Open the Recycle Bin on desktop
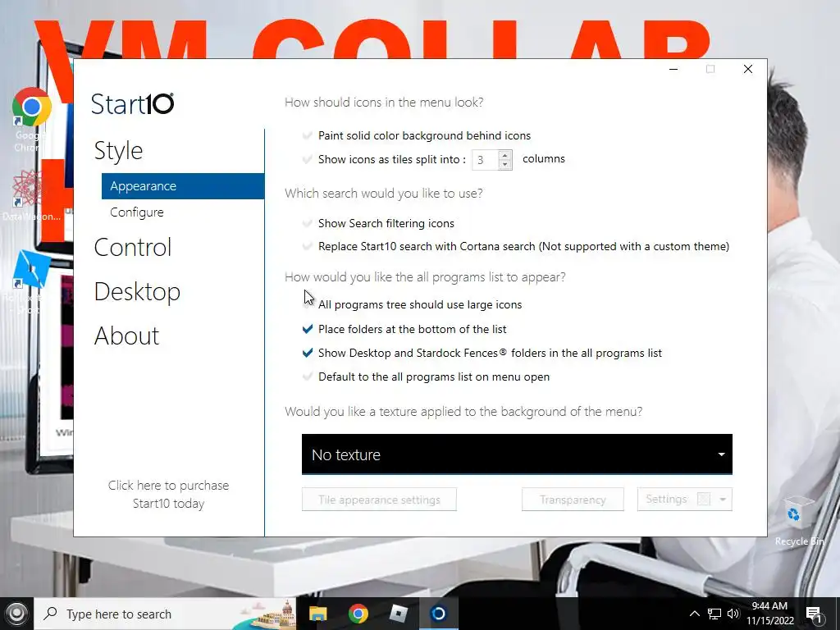 (x=798, y=521)
